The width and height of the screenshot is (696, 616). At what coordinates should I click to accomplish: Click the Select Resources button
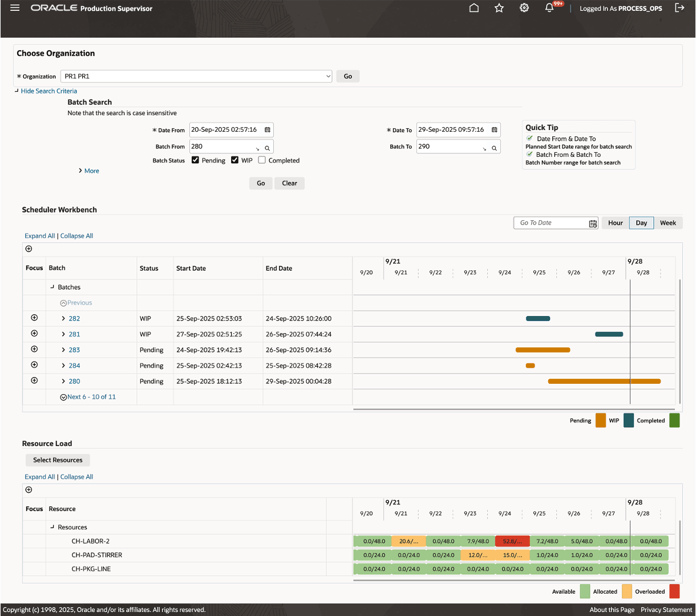tap(57, 460)
